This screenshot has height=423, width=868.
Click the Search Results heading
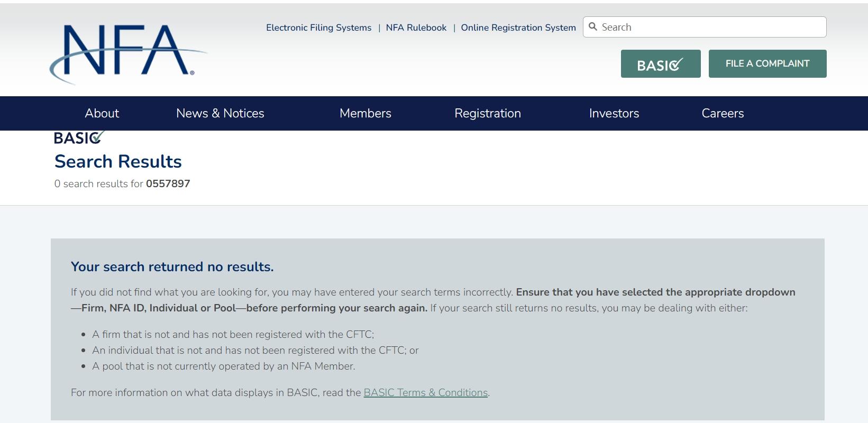(118, 161)
